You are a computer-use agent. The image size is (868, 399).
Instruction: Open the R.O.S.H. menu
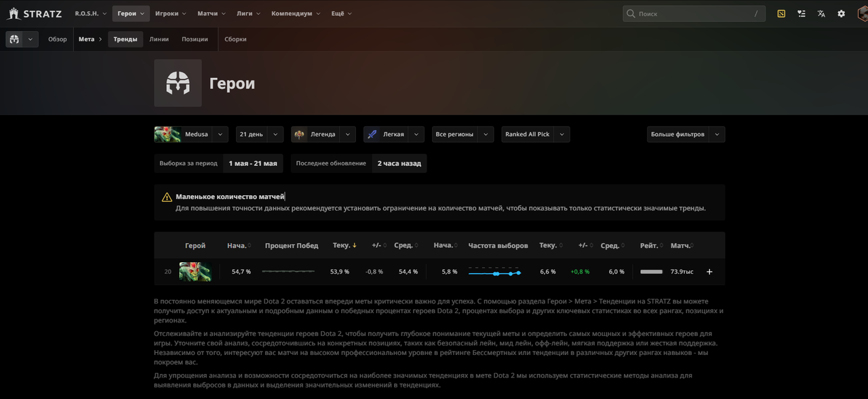(x=90, y=14)
